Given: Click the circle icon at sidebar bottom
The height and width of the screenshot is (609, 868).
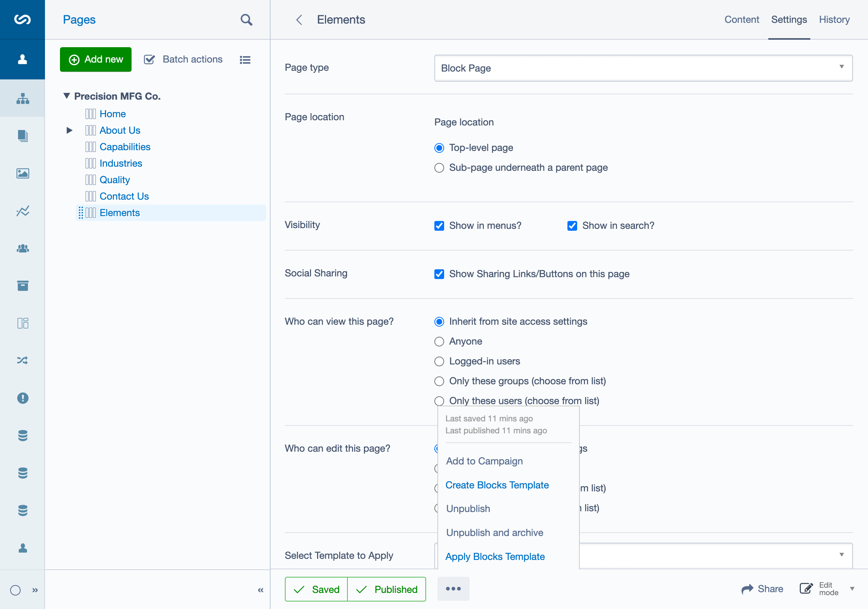Looking at the screenshot, I should click(x=15, y=590).
